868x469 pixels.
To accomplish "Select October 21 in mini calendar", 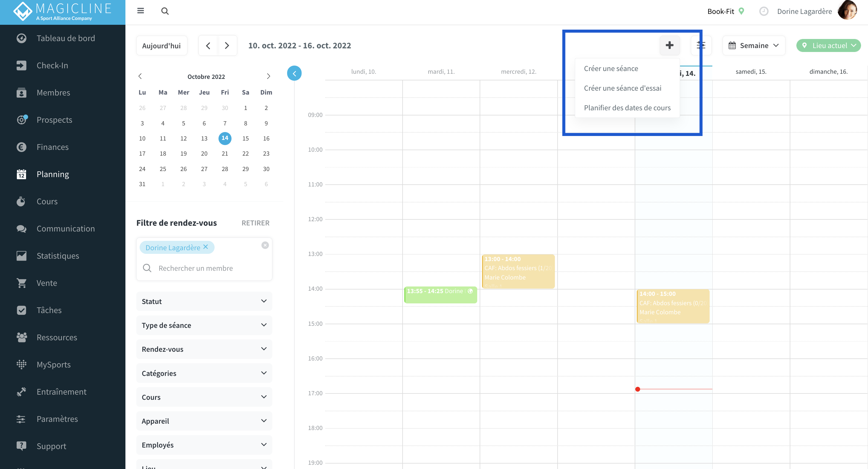I will 225,154.
